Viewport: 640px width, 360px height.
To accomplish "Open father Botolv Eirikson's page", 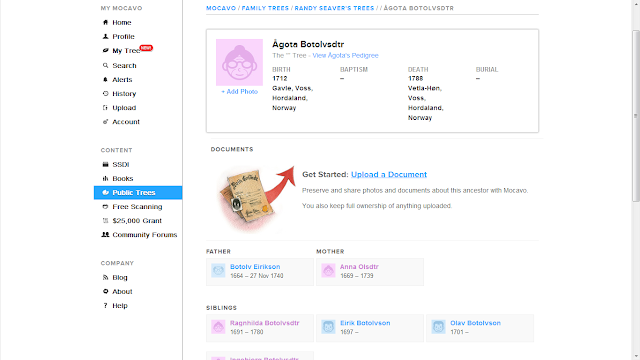I will (x=255, y=267).
